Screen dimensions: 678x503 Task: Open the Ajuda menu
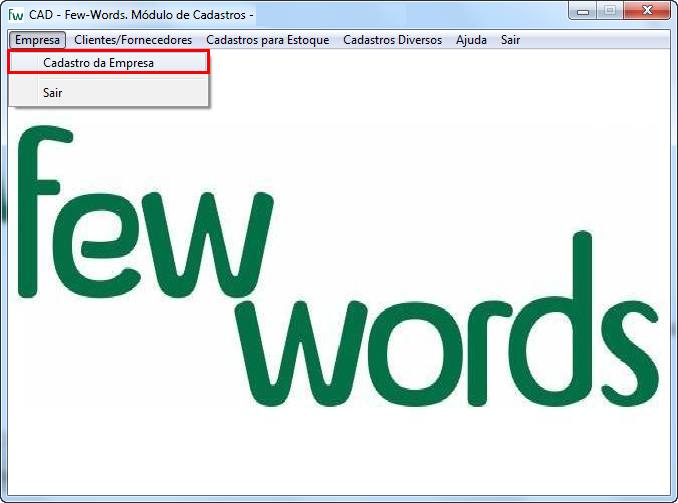tap(471, 40)
